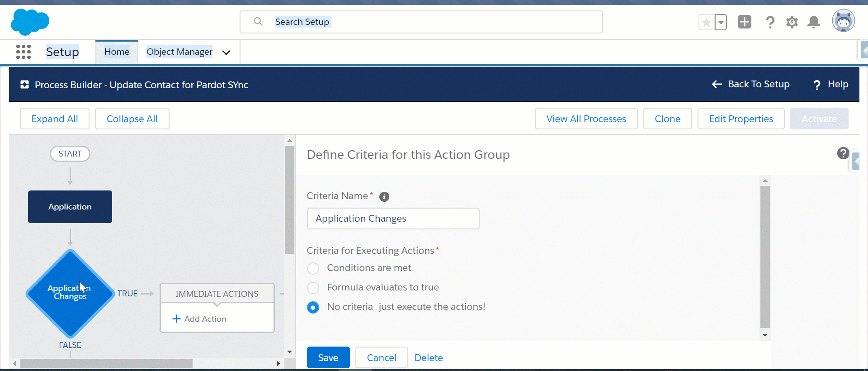
Task: Switch to the Home tab
Action: click(117, 52)
